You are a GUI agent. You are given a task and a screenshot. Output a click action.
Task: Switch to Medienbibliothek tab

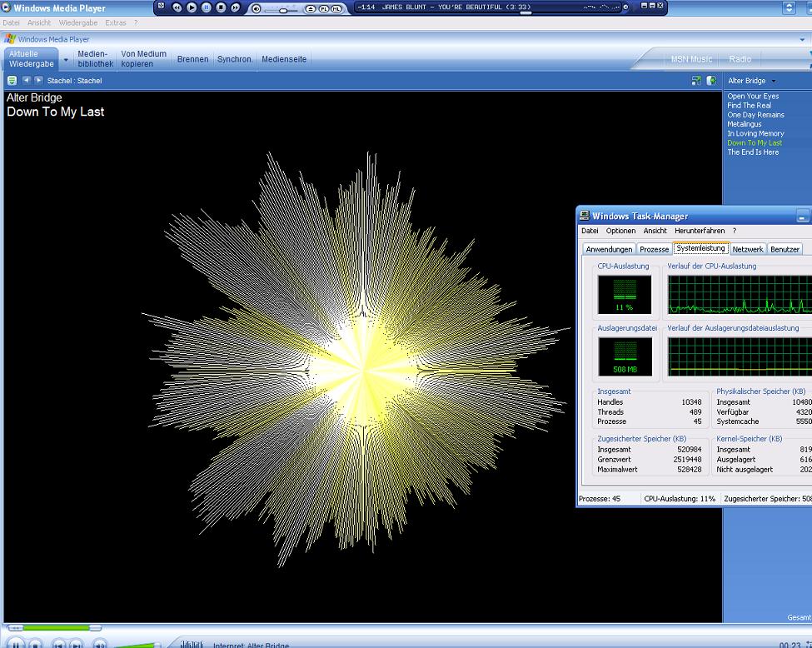tap(95, 58)
